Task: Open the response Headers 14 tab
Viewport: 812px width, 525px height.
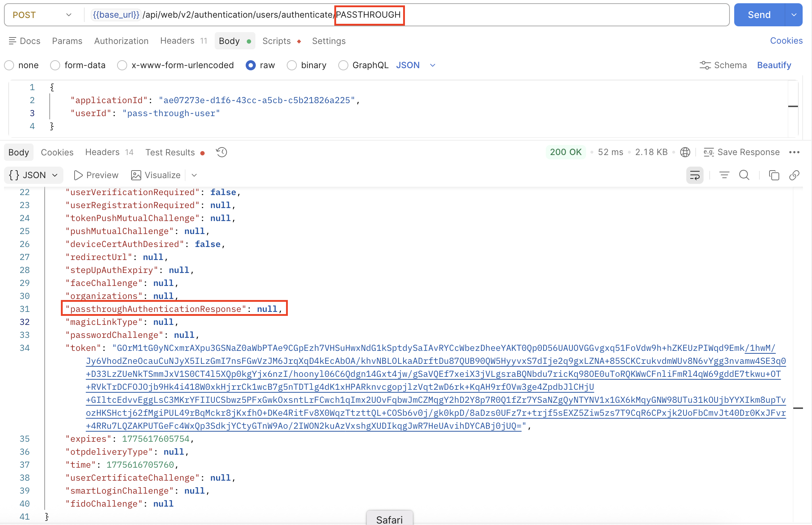Action: (110, 152)
